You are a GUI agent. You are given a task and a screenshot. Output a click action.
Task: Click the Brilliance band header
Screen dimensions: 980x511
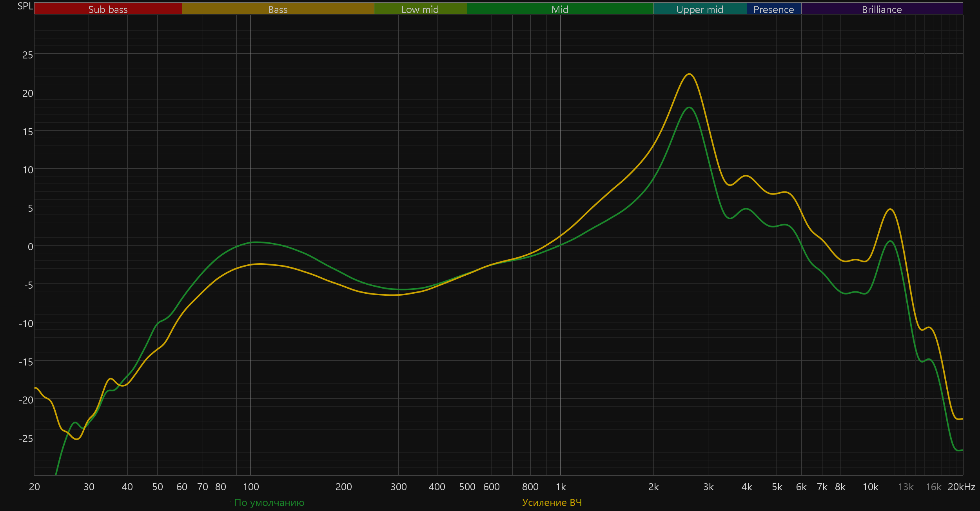[882, 9]
